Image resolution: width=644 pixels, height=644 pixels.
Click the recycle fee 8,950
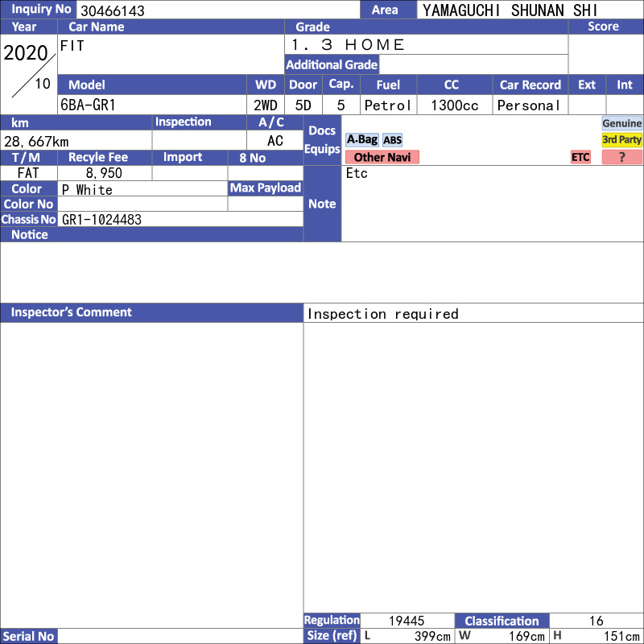104,173
